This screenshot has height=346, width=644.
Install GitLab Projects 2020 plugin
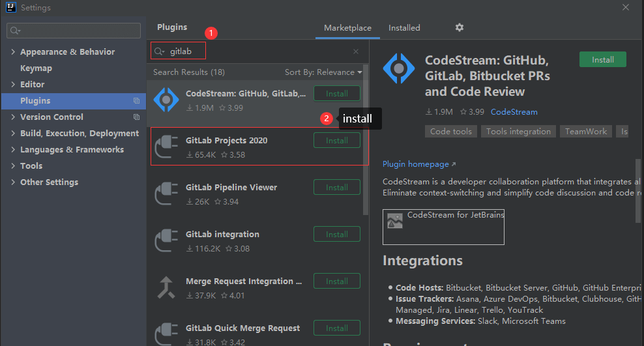point(337,140)
